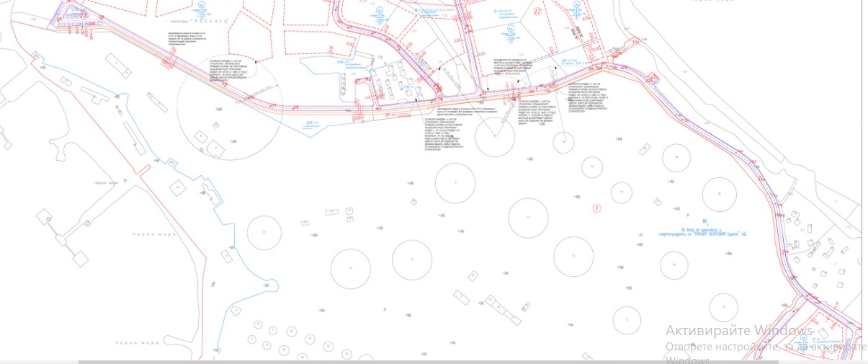Image resolution: width=868 pixels, height=364 pixels.
Task: Click the "Активирайте Windows" watermark heading
Action: tap(738, 331)
